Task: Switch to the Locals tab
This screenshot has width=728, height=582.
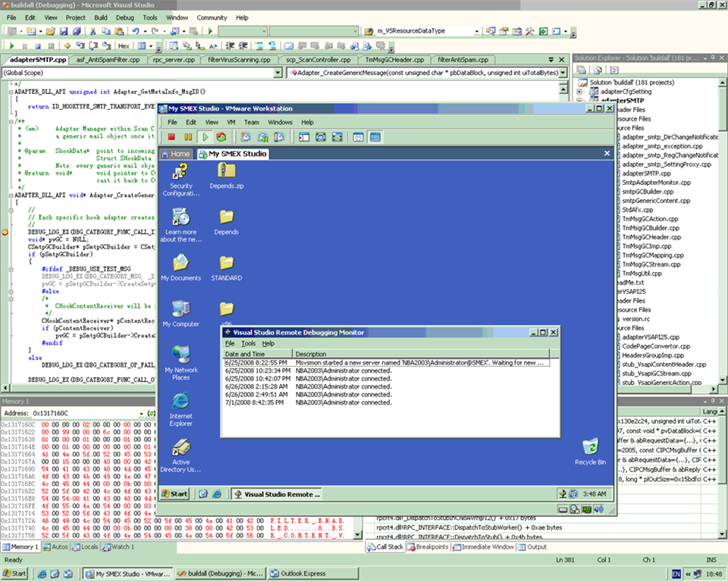Action: 86,546
